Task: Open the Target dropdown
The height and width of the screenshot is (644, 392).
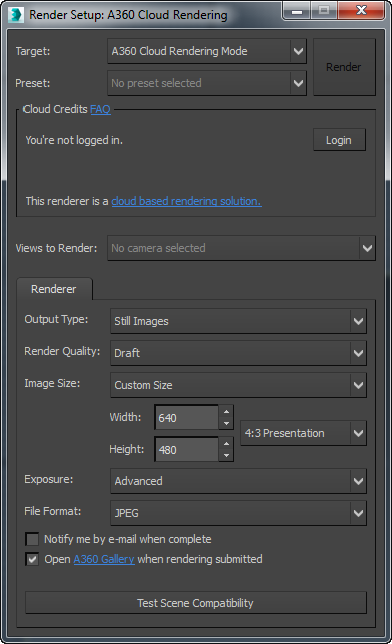Action: tap(207, 51)
